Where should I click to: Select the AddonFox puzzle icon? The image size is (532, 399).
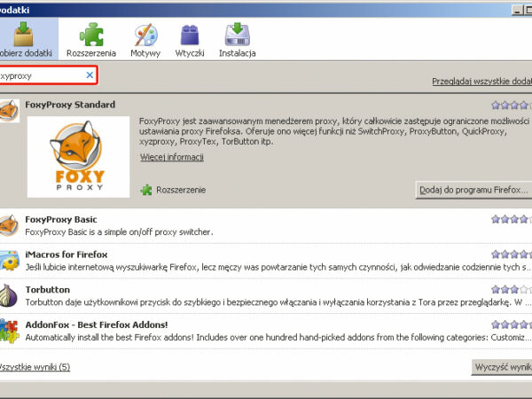(x=8, y=330)
